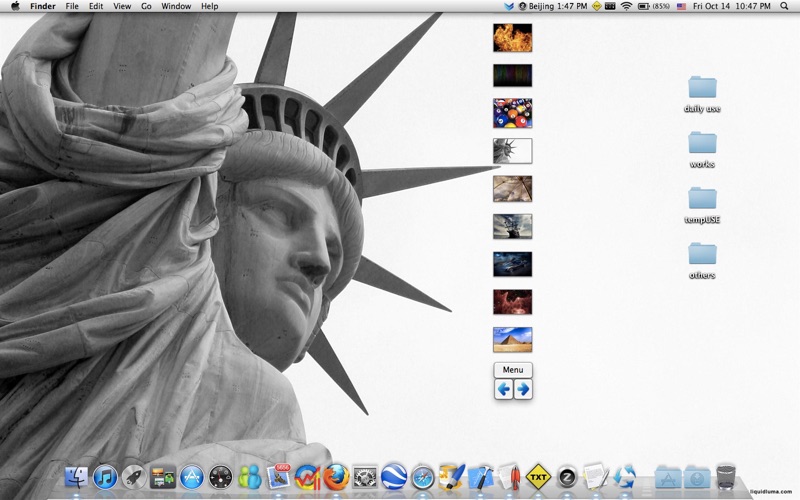Click the yellow TXT diamond dock icon
The width and height of the screenshot is (800, 500).
coord(538,478)
